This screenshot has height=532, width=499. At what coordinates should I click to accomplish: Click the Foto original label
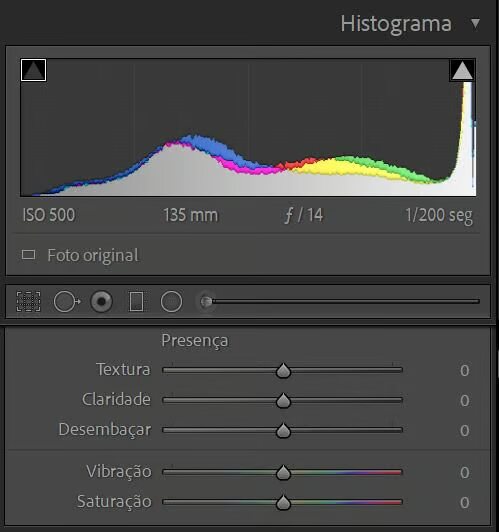point(93,255)
